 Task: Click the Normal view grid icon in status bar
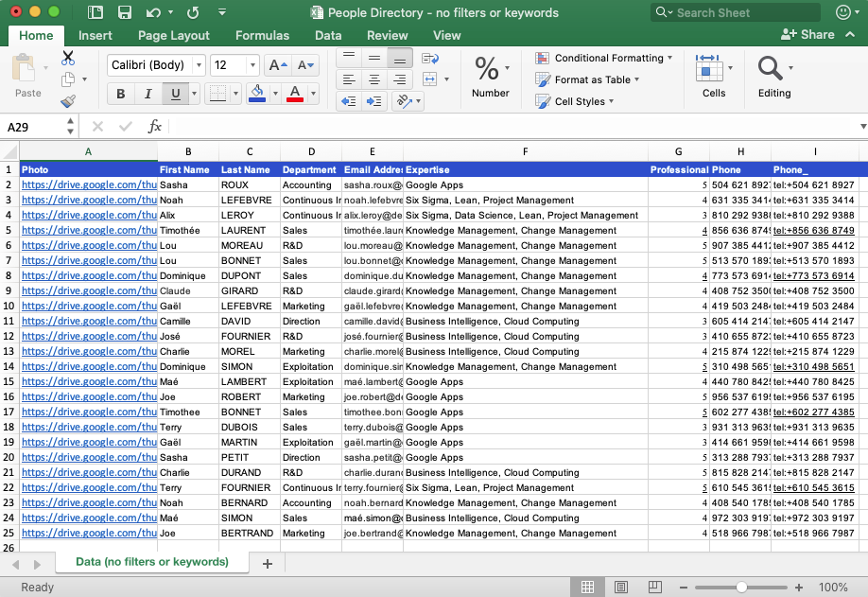click(587, 587)
